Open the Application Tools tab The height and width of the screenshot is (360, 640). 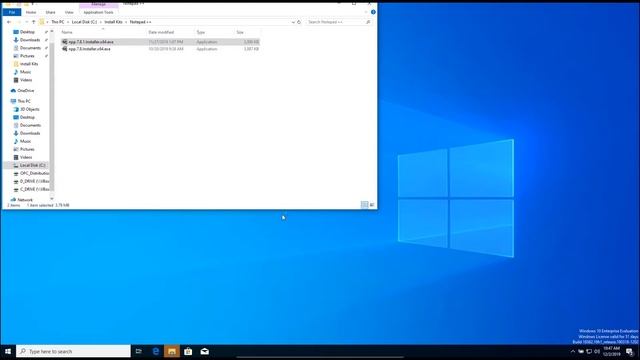(98, 12)
